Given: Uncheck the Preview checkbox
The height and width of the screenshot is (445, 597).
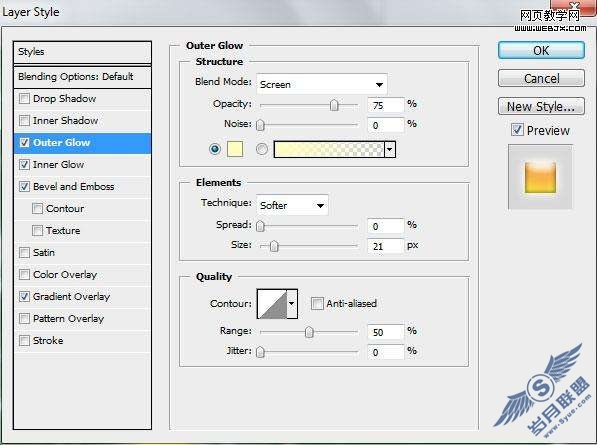Looking at the screenshot, I should (517, 130).
